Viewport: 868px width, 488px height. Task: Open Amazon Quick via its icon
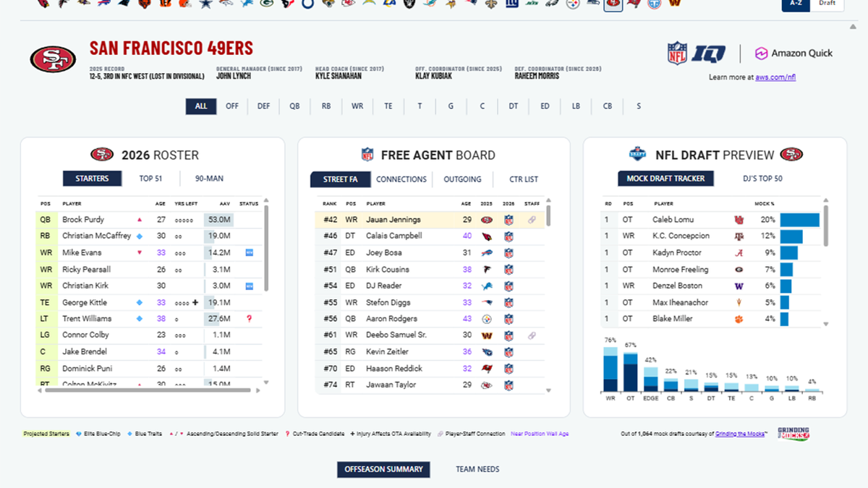(x=760, y=53)
